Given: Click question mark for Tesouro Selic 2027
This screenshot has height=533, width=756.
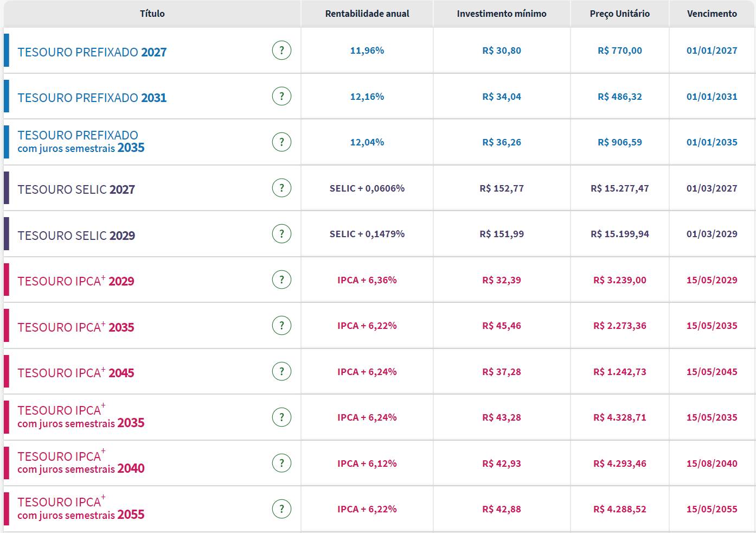Looking at the screenshot, I should [281, 188].
